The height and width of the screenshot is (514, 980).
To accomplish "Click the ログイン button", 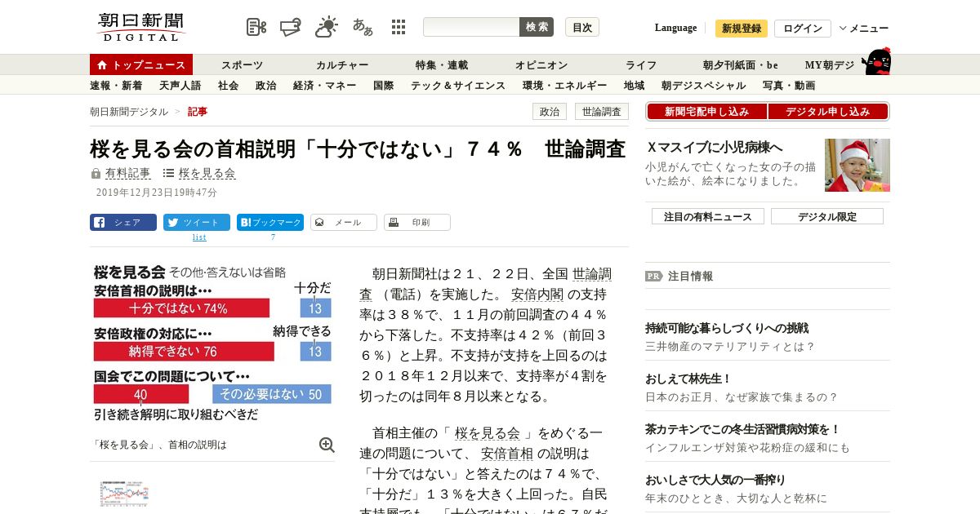I will (x=803, y=29).
